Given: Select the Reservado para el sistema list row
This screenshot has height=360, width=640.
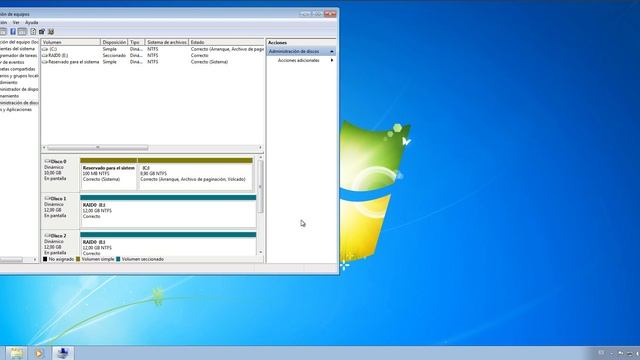Looking at the screenshot, I should click(153, 62).
